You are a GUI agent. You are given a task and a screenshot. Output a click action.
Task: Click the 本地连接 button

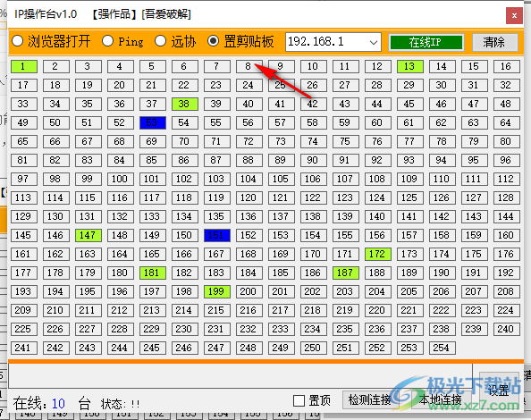(440, 400)
